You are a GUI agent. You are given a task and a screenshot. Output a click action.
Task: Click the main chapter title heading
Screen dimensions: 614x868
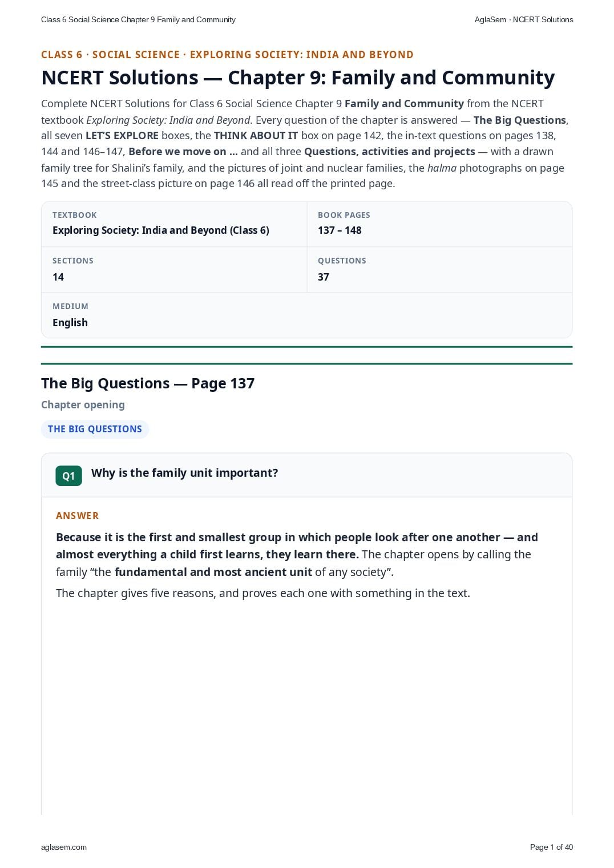(298, 78)
